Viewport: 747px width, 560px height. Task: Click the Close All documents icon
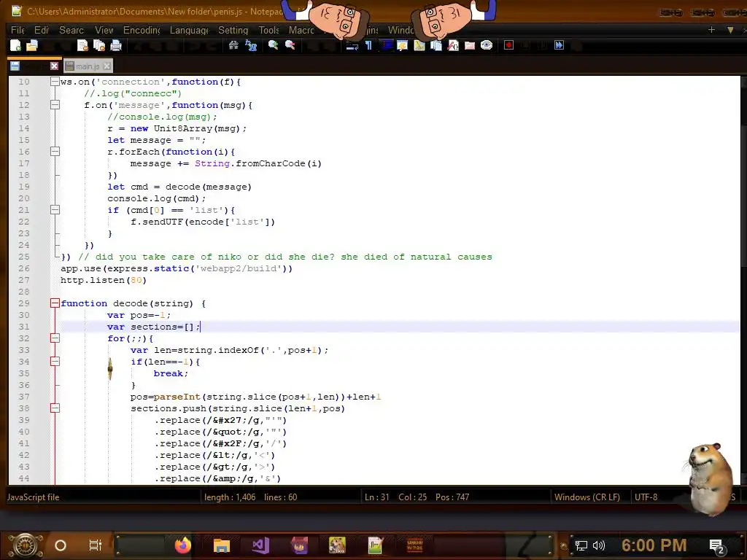[x=99, y=46]
